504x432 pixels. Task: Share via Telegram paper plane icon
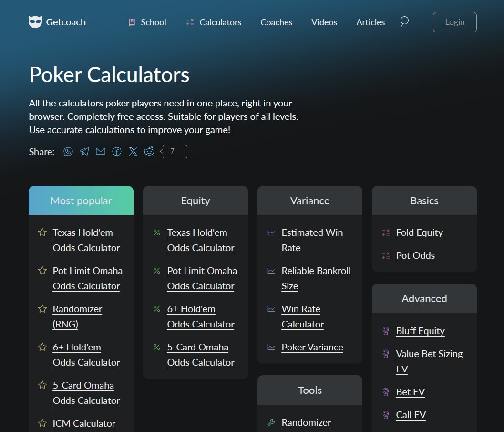pyautogui.click(x=84, y=151)
